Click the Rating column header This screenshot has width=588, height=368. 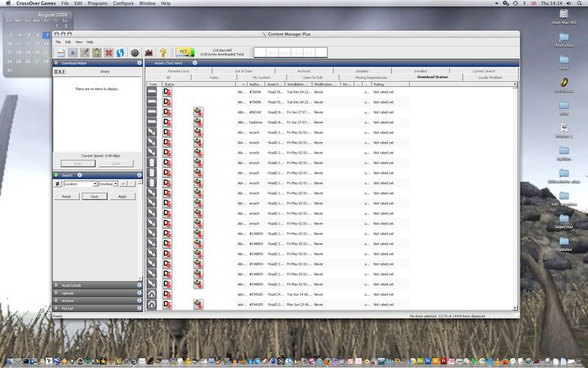(390, 85)
